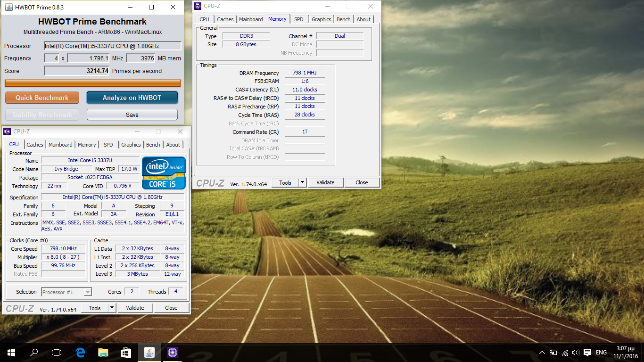The width and height of the screenshot is (644, 362).
Task: Open the Windows Store taskbar icon
Action: (125, 352)
